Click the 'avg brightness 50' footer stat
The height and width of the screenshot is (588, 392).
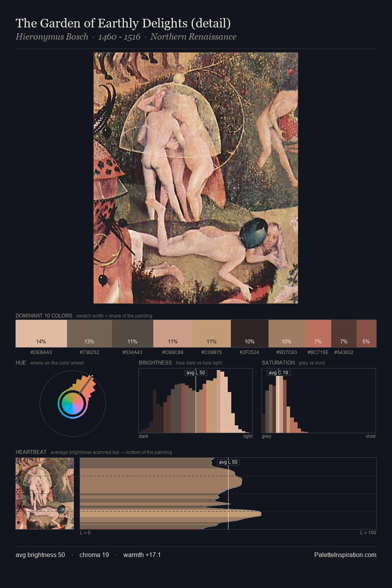coord(40,555)
